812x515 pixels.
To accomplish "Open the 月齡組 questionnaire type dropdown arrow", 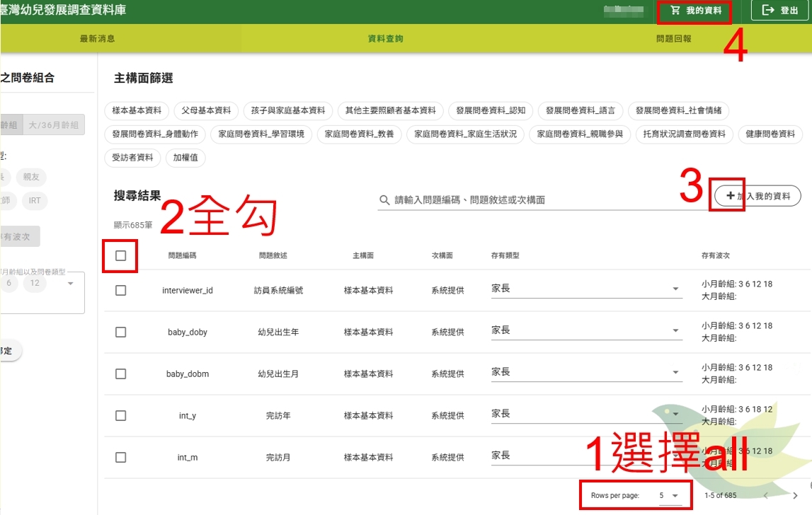I will click(70, 284).
